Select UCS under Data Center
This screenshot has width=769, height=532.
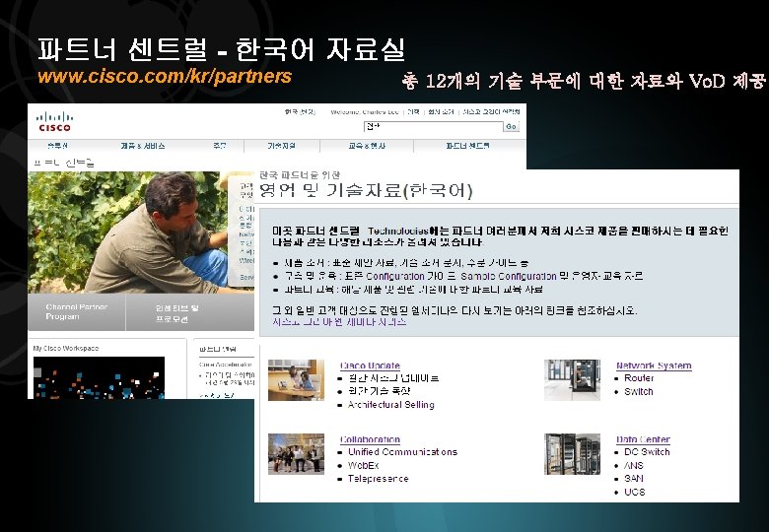click(x=634, y=492)
